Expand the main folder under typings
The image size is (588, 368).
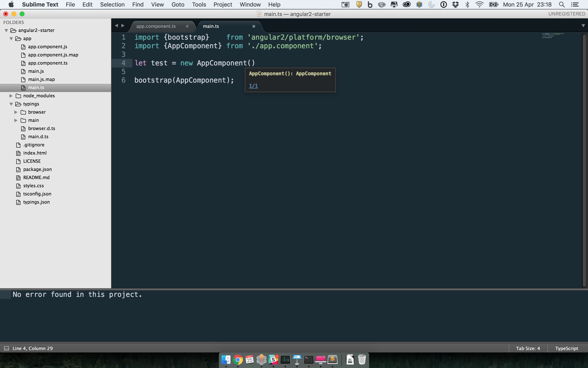[16, 120]
